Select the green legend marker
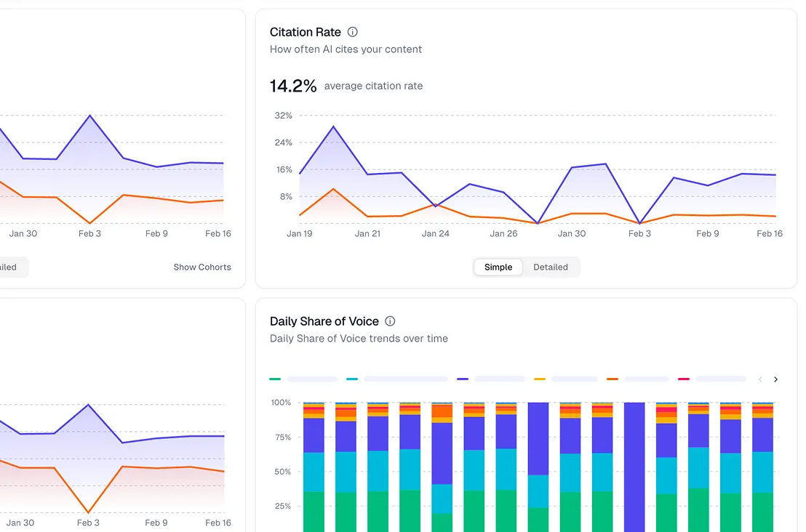 click(276, 379)
